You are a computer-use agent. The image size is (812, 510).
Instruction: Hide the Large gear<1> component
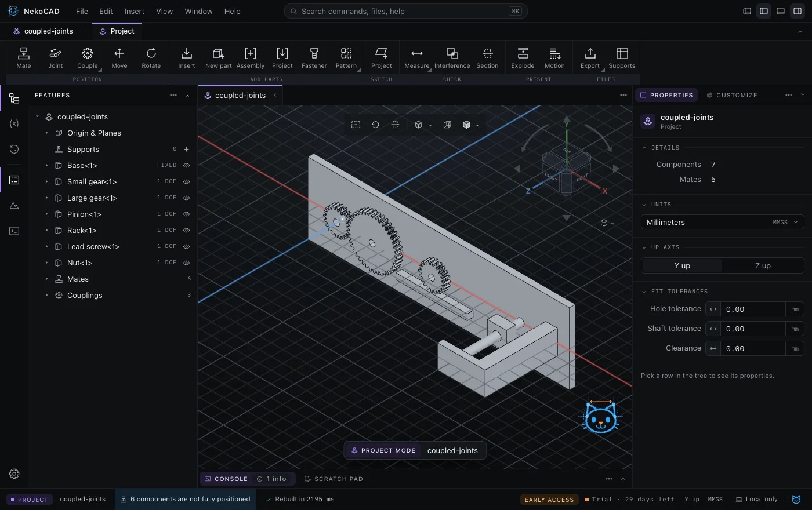187,198
